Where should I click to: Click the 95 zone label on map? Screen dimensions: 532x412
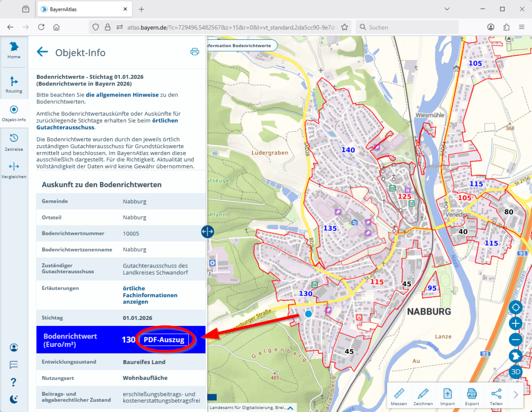pos(432,288)
